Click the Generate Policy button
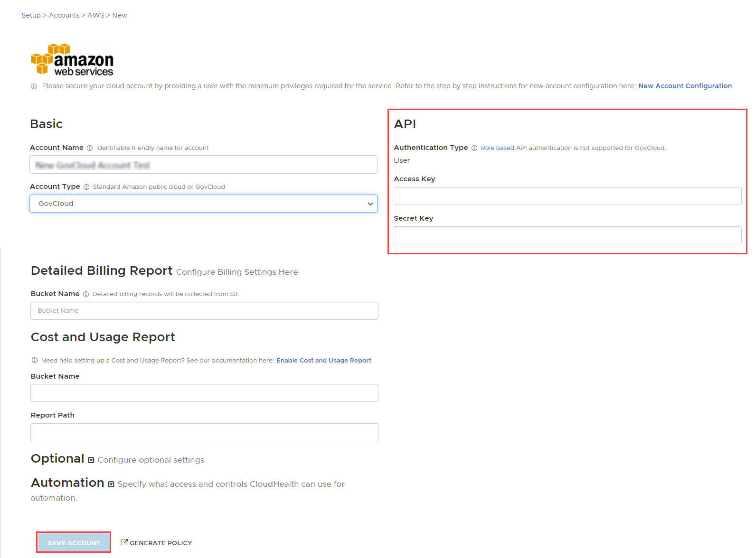The height and width of the screenshot is (558, 756). 156,543
